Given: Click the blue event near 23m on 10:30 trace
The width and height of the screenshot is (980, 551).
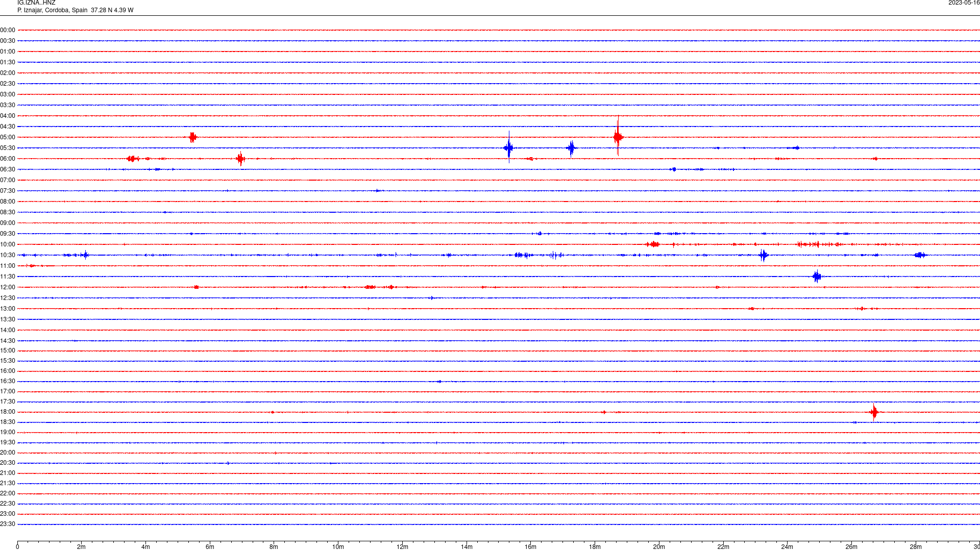Looking at the screenshot, I should pos(763,255).
